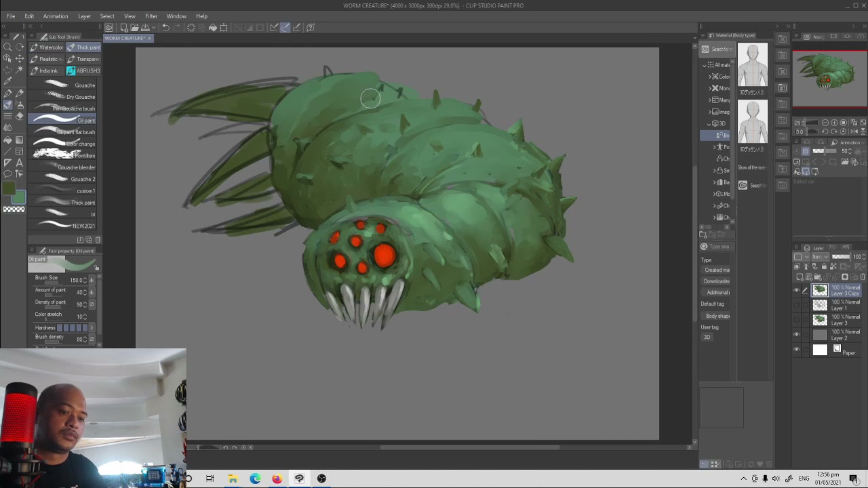Select transparent color swatch
The width and height of the screenshot is (868, 488).
point(14,209)
